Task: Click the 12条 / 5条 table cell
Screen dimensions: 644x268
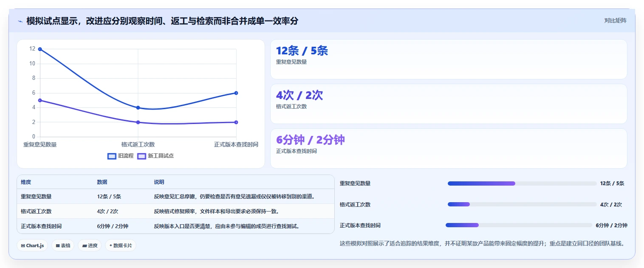Action: [x=109, y=197]
